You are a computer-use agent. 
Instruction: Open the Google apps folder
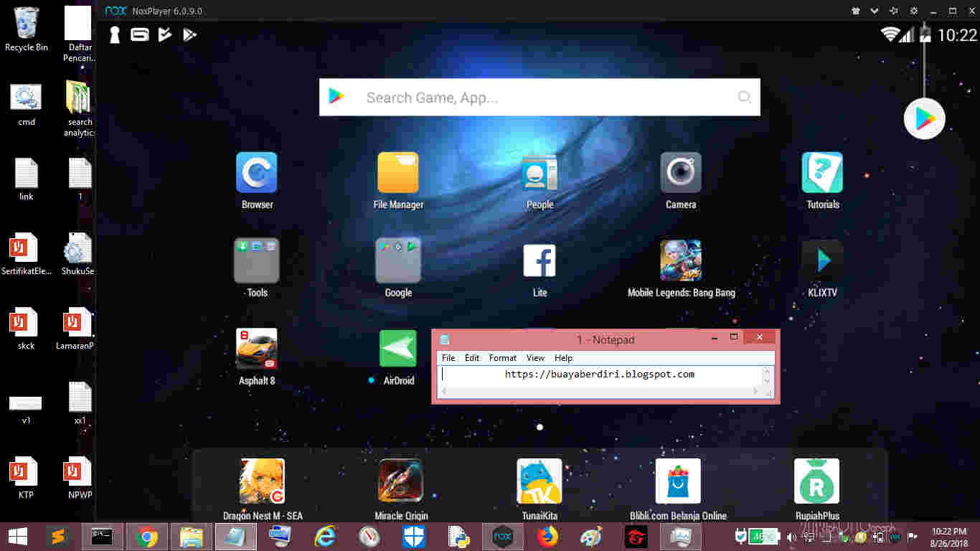tap(398, 261)
